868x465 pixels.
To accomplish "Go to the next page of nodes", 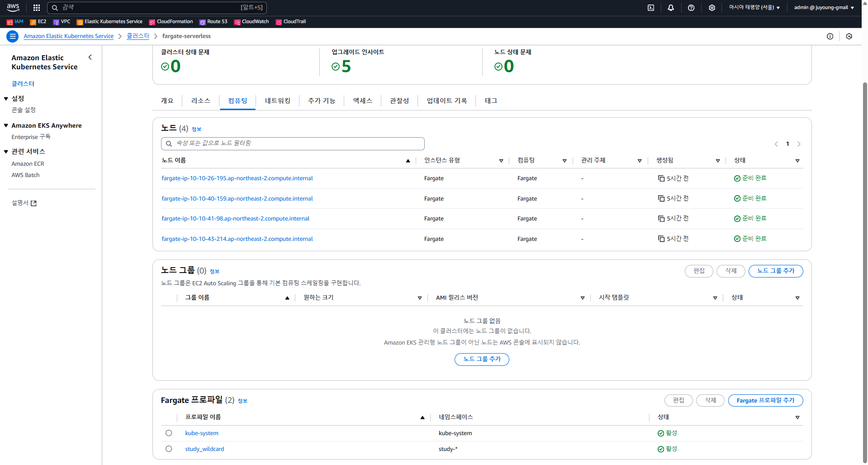I will click(799, 144).
